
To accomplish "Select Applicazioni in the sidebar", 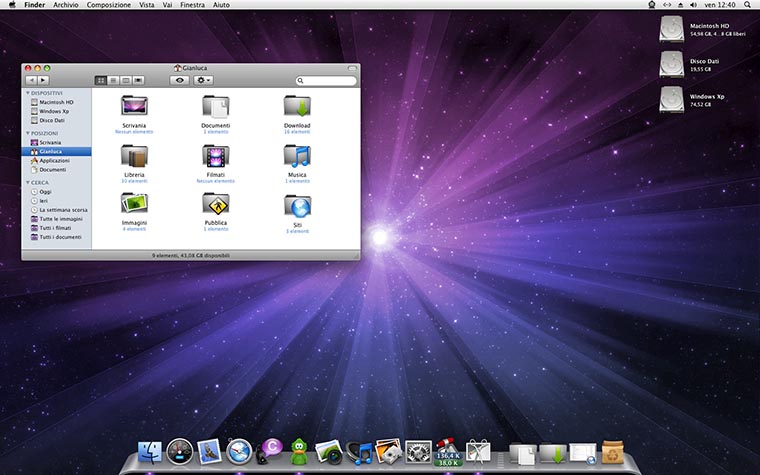I will (54, 160).
